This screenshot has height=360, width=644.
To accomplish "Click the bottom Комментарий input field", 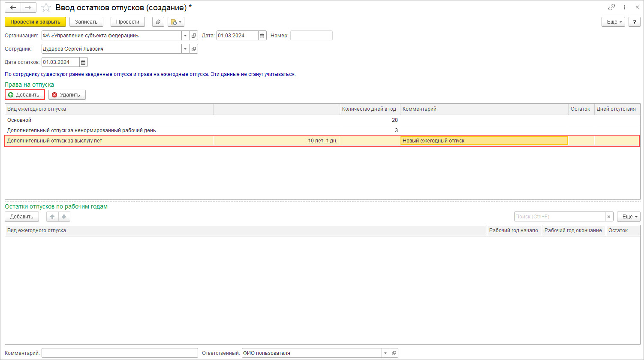I will (x=120, y=353).
